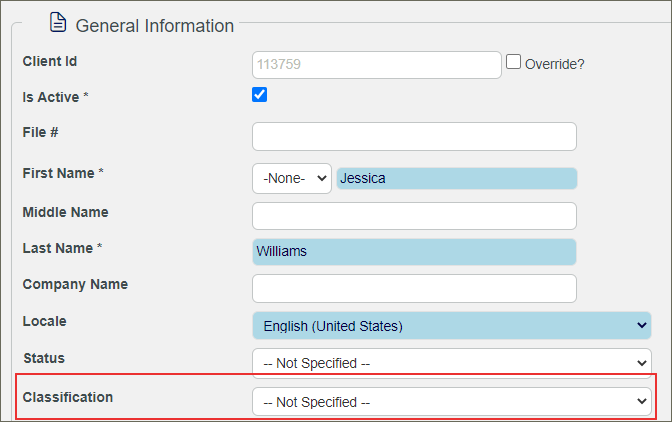Click the Classification dropdown chevron arrow
Screen dimensions: 672x422
coord(642,401)
